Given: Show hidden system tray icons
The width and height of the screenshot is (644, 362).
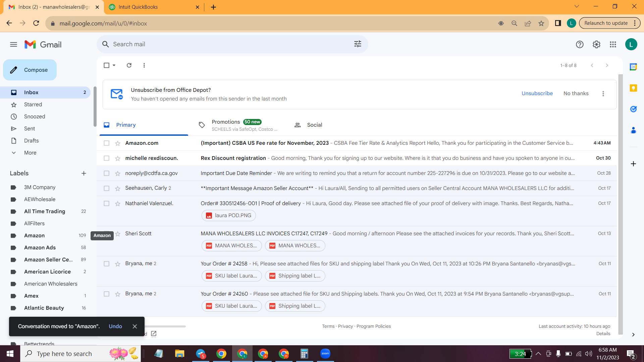Looking at the screenshot, I should point(538,354).
